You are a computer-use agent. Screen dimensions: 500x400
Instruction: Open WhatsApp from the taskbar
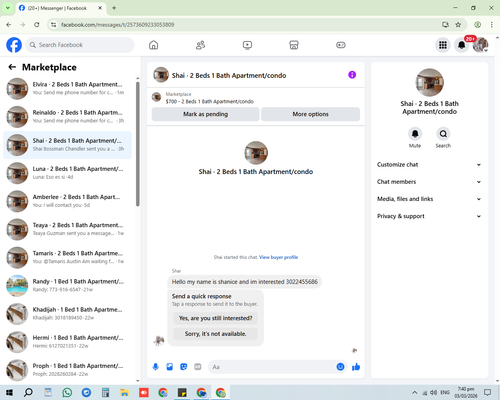click(67, 392)
